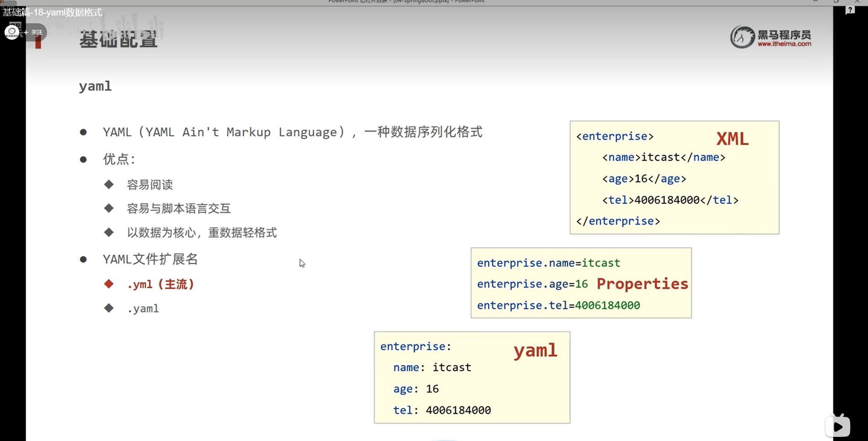Click the '<enterprise>' opening tag line
The height and width of the screenshot is (441, 868).
tap(615, 136)
